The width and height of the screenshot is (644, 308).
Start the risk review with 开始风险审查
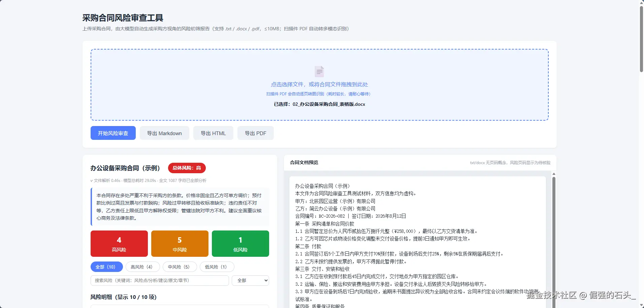[x=113, y=133]
